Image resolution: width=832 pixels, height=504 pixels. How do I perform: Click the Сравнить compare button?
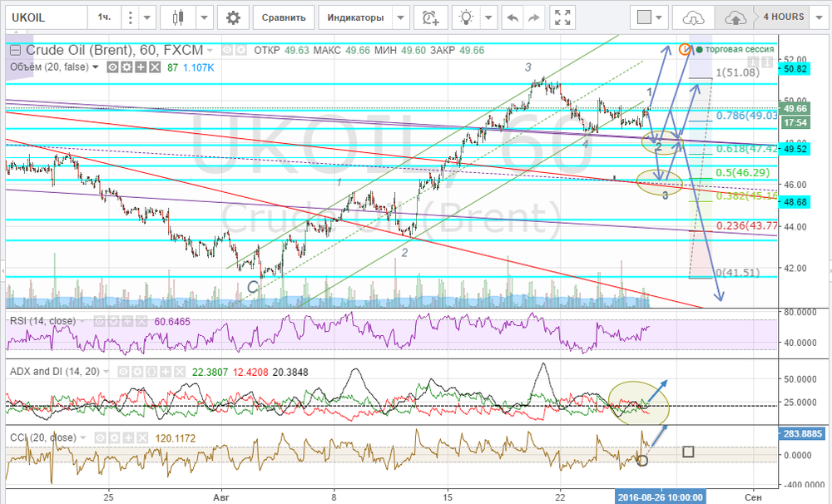[x=284, y=17]
